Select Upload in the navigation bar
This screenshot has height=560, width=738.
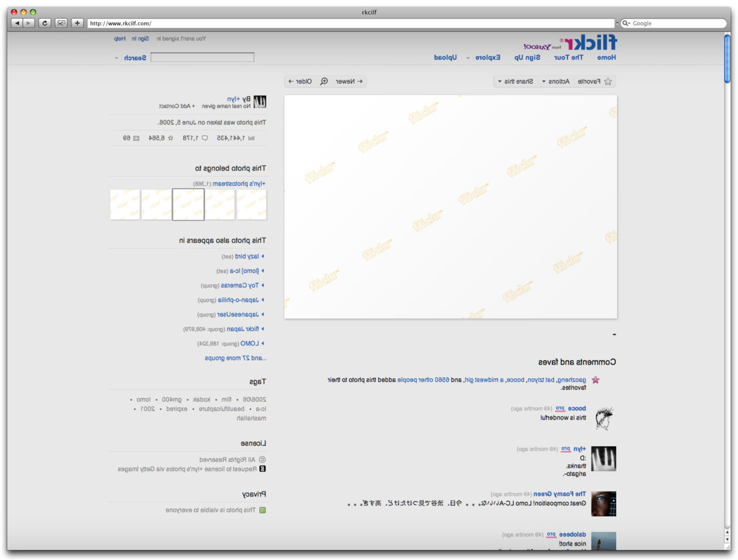coord(445,58)
